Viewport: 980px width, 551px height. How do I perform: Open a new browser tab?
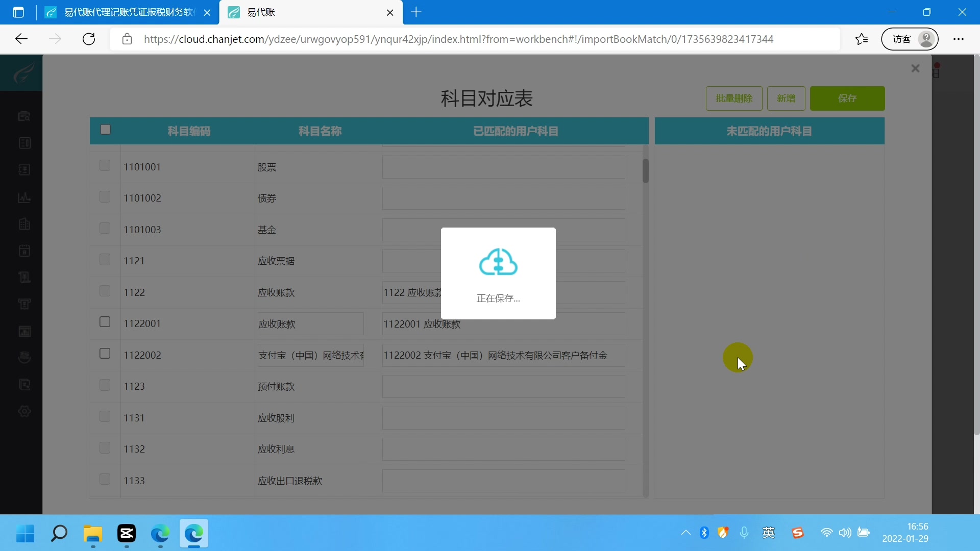(416, 12)
